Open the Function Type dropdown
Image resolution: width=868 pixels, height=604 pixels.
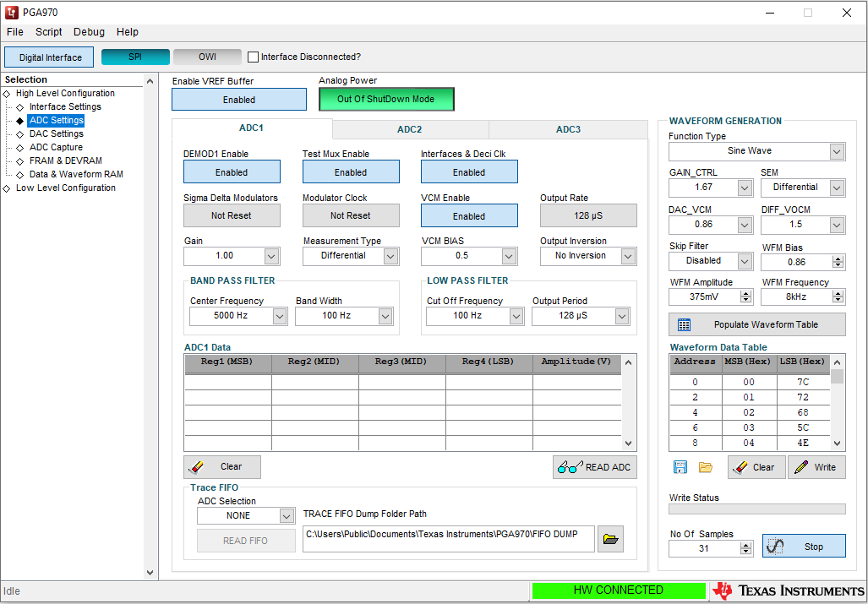837,151
